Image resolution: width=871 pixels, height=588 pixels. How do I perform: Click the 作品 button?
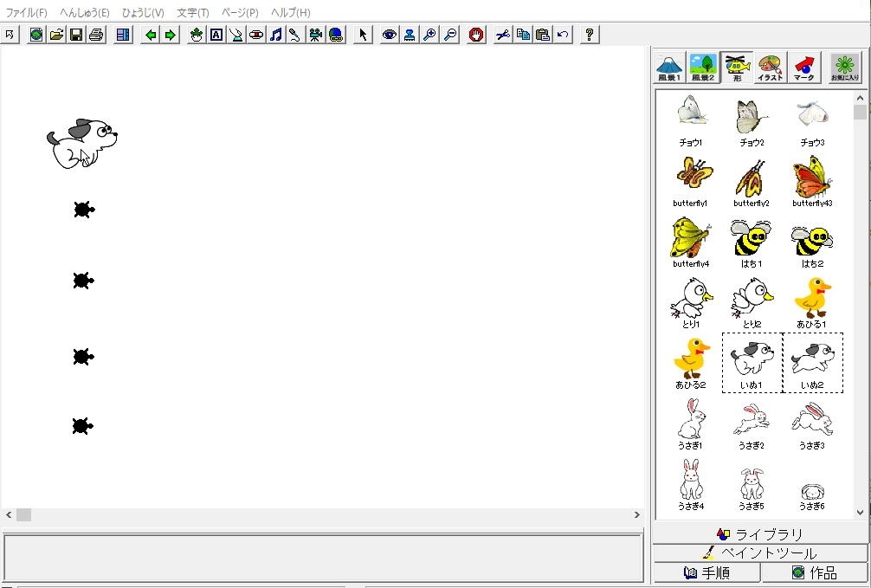pyautogui.click(x=814, y=572)
